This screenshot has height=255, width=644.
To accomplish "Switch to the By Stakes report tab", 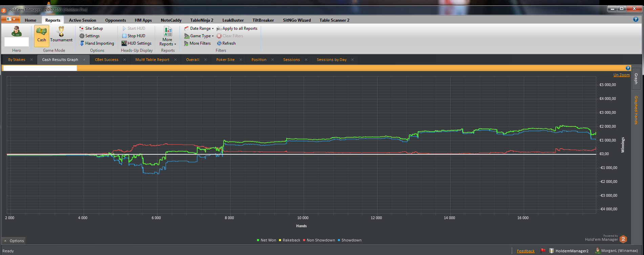I will (x=17, y=60).
